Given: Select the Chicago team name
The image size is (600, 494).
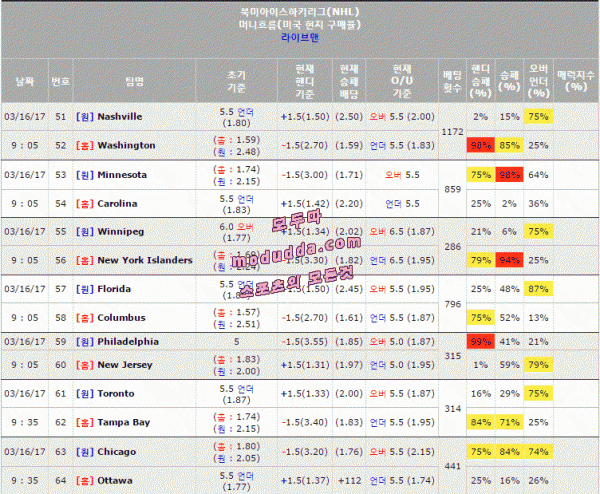Looking at the screenshot, I should point(117,452).
